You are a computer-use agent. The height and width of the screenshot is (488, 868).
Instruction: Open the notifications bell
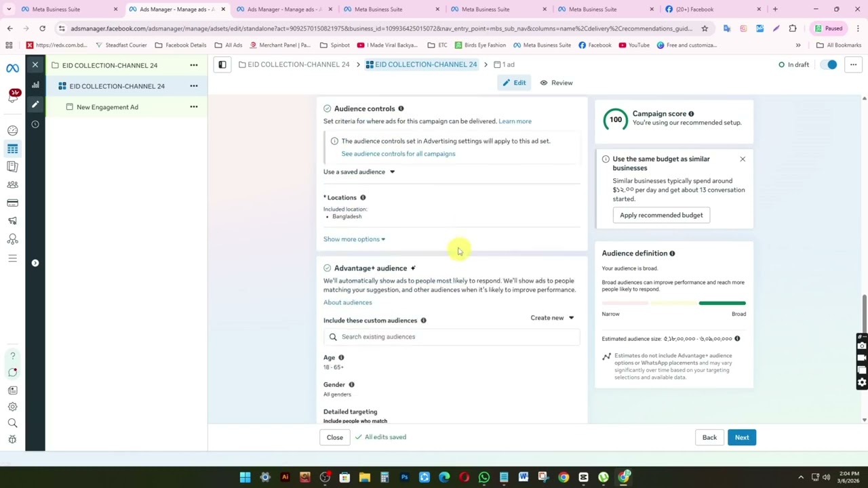click(x=12, y=98)
